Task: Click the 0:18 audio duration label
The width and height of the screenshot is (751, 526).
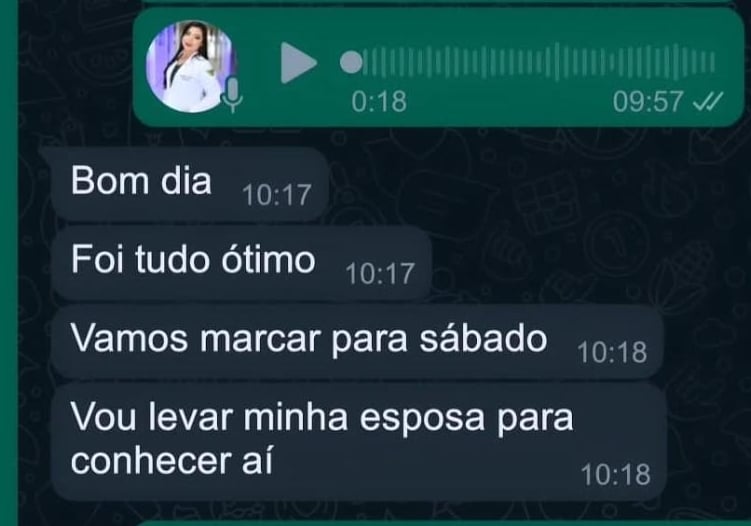Action: point(379,102)
